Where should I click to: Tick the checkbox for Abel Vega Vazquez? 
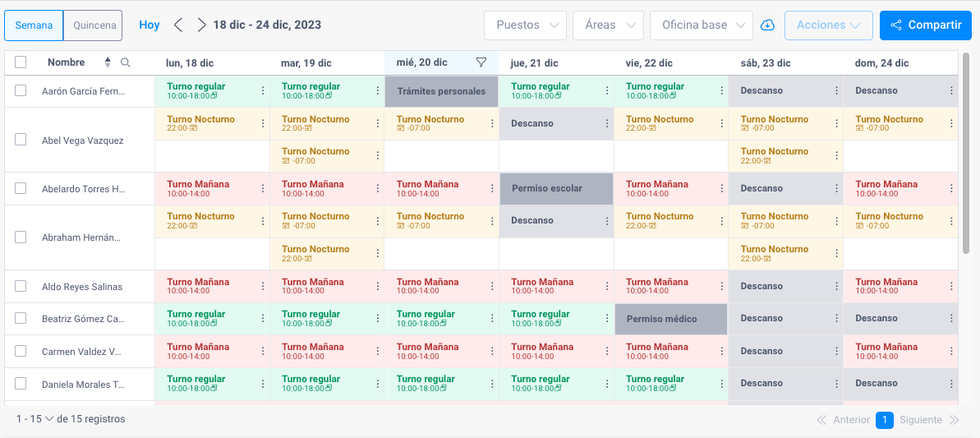coord(21,140)
